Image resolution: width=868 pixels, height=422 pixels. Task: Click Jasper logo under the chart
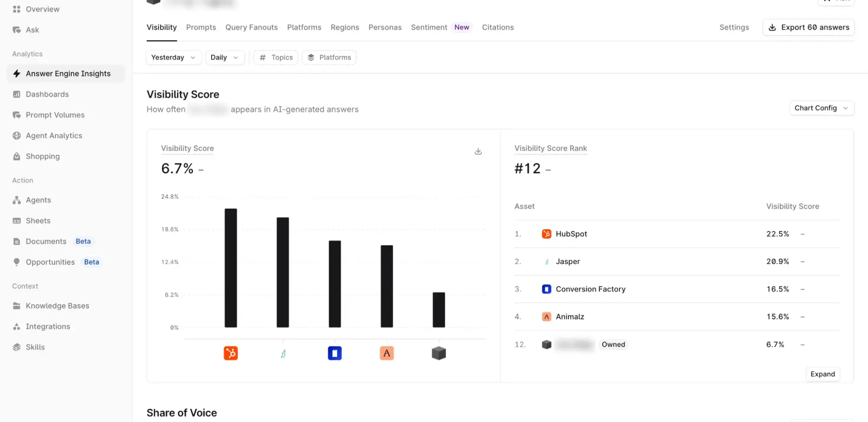tap(283, 353)
